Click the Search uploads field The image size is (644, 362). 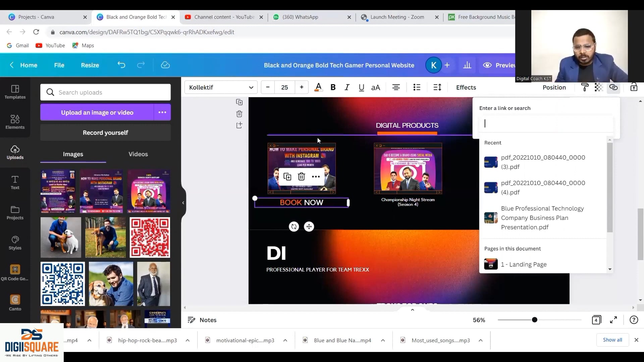tap(105, 92)
